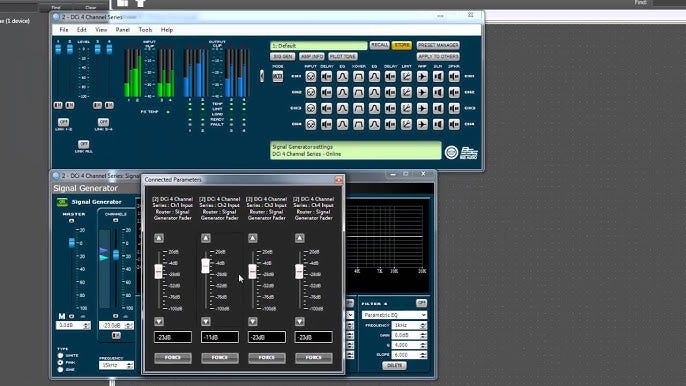Viewport: 686px width, 386px height.
Task: Click the Store preset button
Action: (402, 45)
